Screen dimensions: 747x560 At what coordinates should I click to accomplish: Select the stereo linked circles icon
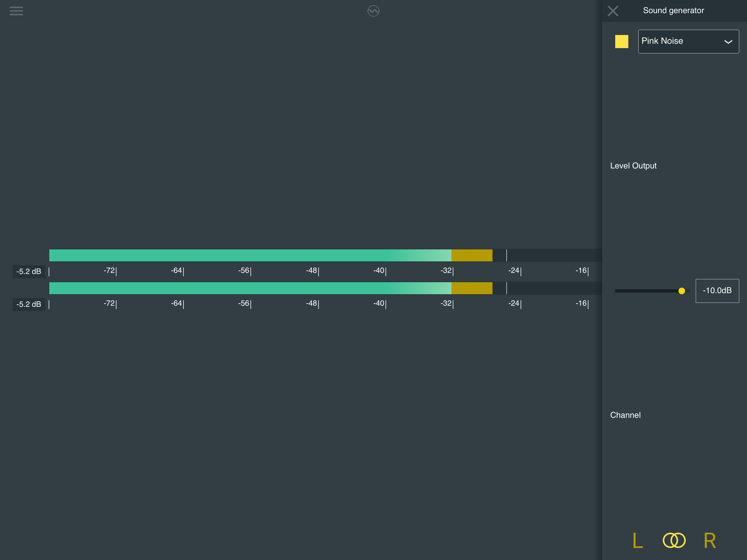pos(674,540)
